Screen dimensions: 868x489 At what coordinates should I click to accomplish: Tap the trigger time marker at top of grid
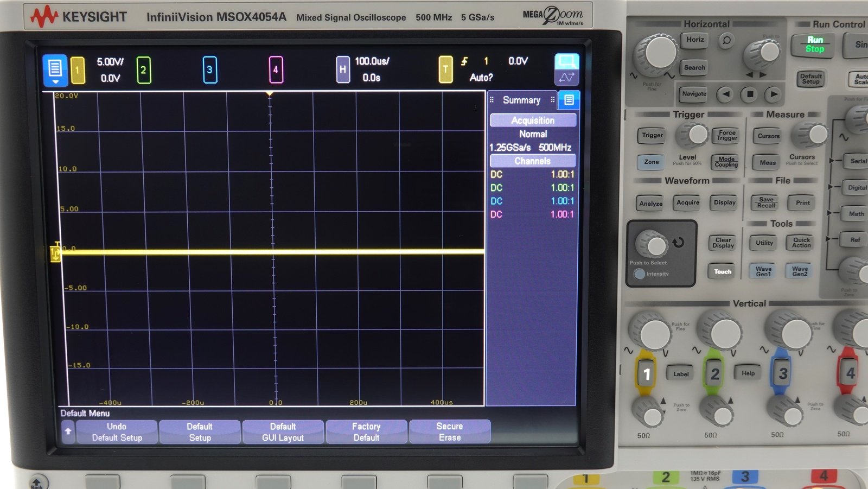[270, 94]
